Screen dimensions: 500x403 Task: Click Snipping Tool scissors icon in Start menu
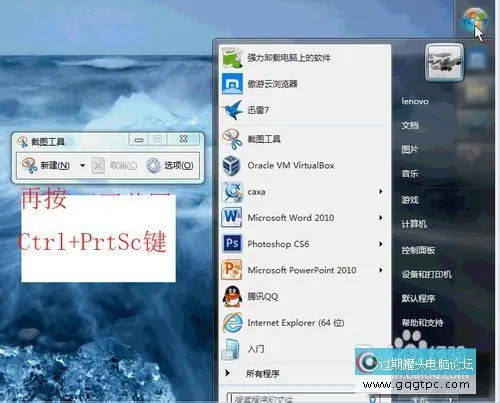(x=232, y=139)
